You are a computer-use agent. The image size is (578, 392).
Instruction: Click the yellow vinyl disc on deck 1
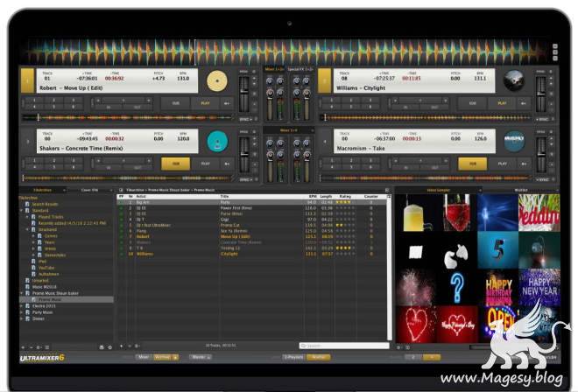(217, 80)
